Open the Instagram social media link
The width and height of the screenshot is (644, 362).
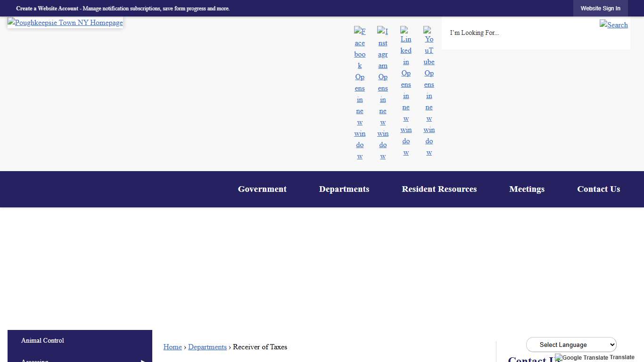pyautogui.click(x=383, y=93)
